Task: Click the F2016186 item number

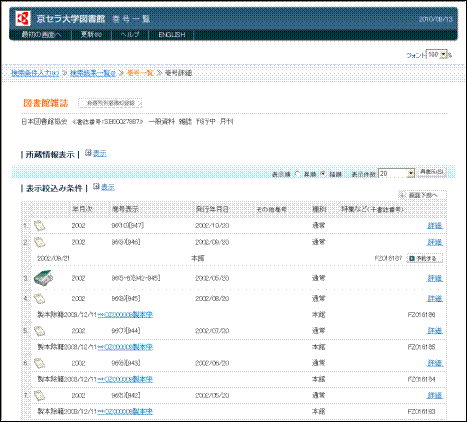Action: tap(421, 315)
